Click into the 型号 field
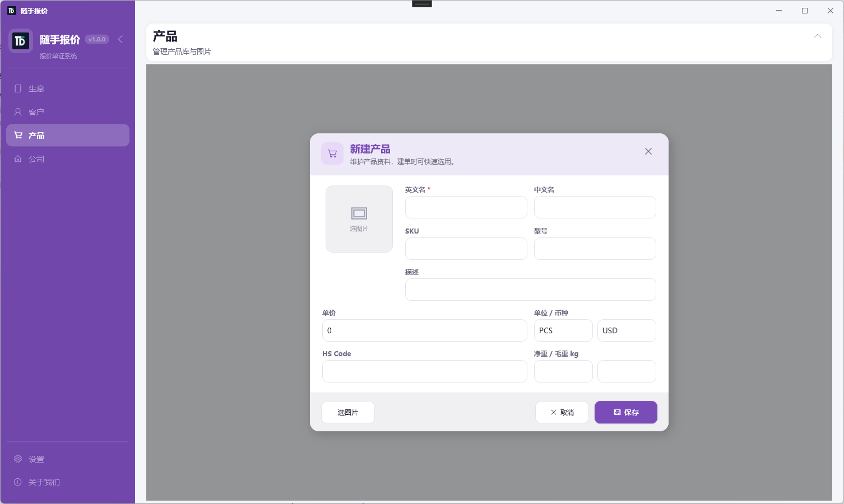This screenshot has height=504, width=844. pos(595,249)
